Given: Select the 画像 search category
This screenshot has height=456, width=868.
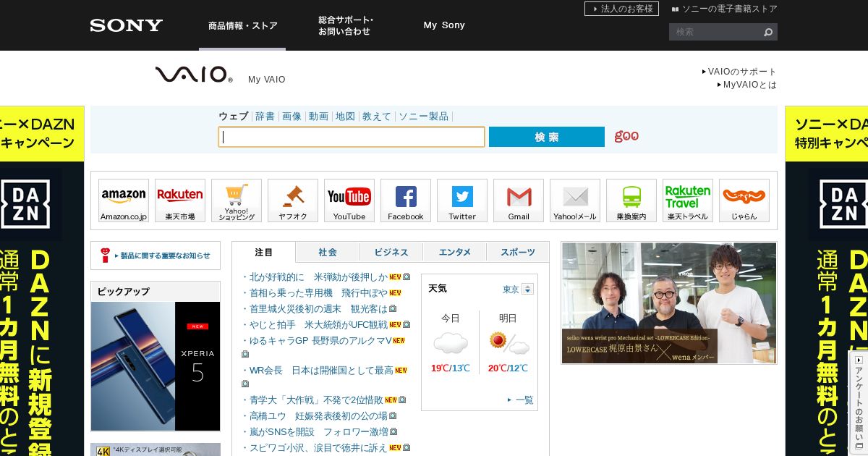Looking at the screenshot, I should [x=292, y=116].
